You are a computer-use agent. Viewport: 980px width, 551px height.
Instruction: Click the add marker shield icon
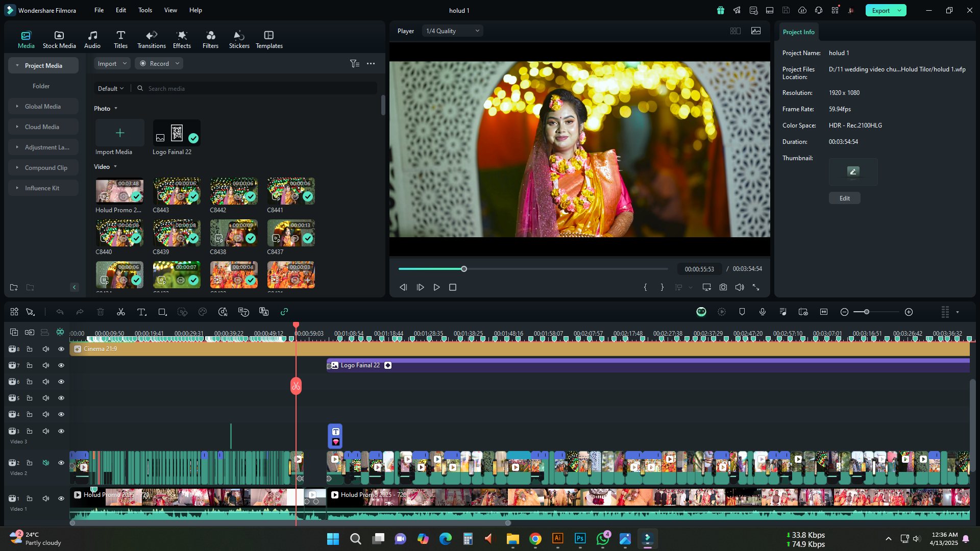coord(742,312)
